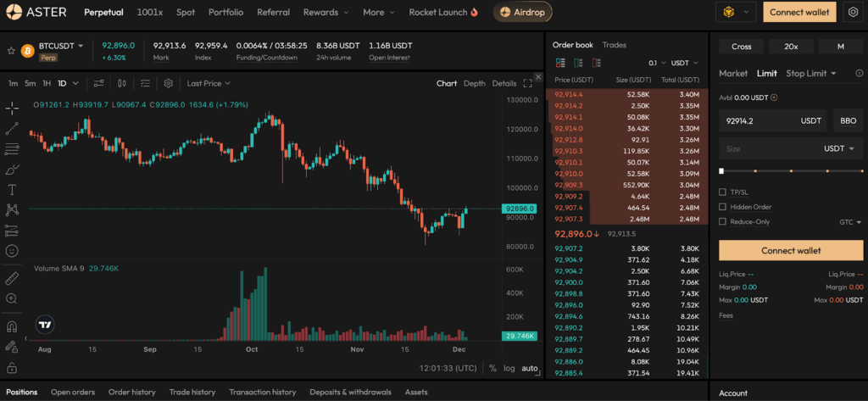
Task: Click the Airdrop button
Action: (522, 12)
